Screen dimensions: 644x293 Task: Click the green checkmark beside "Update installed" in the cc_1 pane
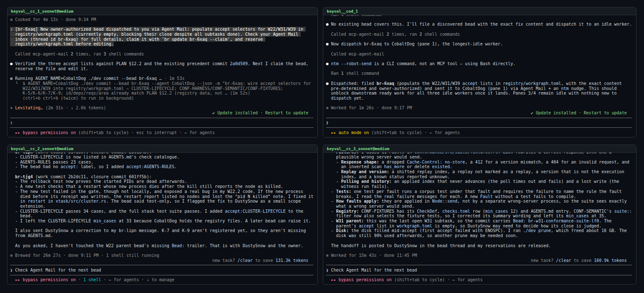pyautogui.click(x=214, y=113)
